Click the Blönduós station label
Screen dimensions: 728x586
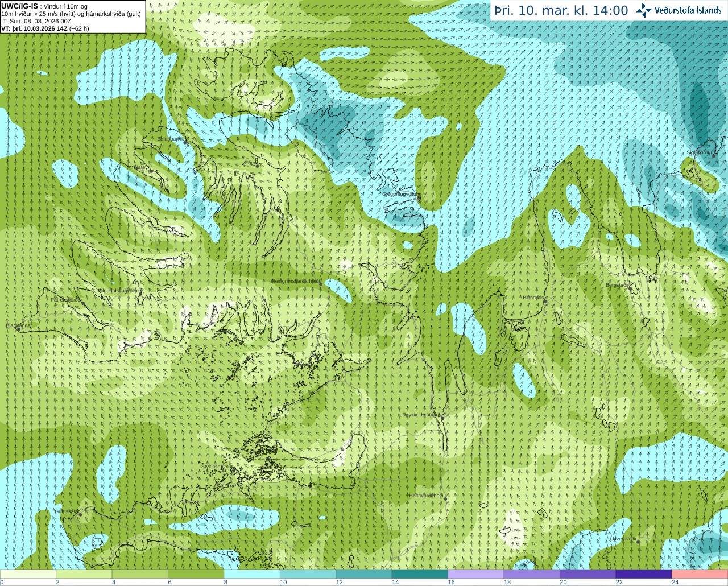(x=534, y=297)
